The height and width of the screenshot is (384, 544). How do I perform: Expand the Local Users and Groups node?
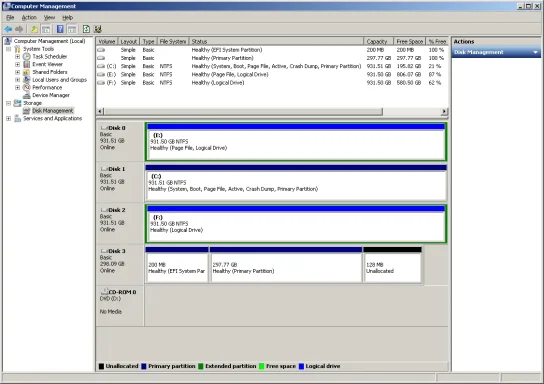click(x=17, y=80)
